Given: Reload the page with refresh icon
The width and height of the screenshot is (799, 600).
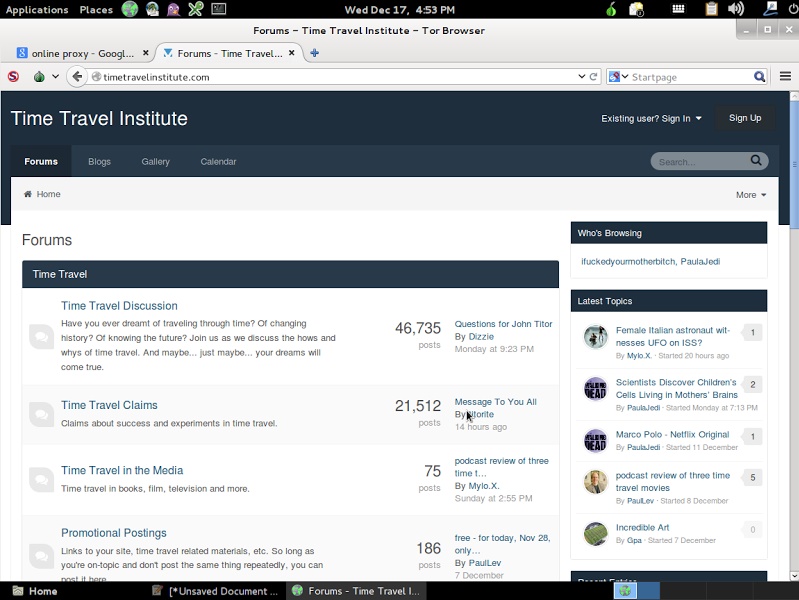Looking at the screenshot, I should click(x=593, y=76).
